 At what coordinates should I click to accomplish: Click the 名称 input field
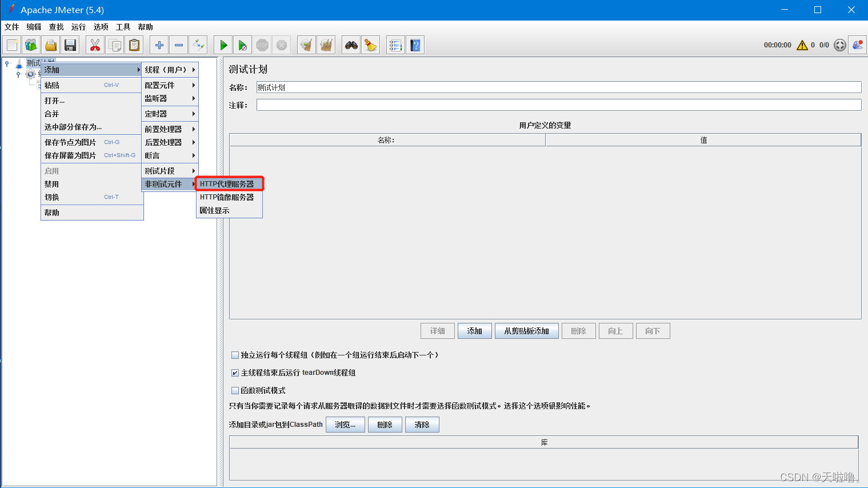[559, 87]
